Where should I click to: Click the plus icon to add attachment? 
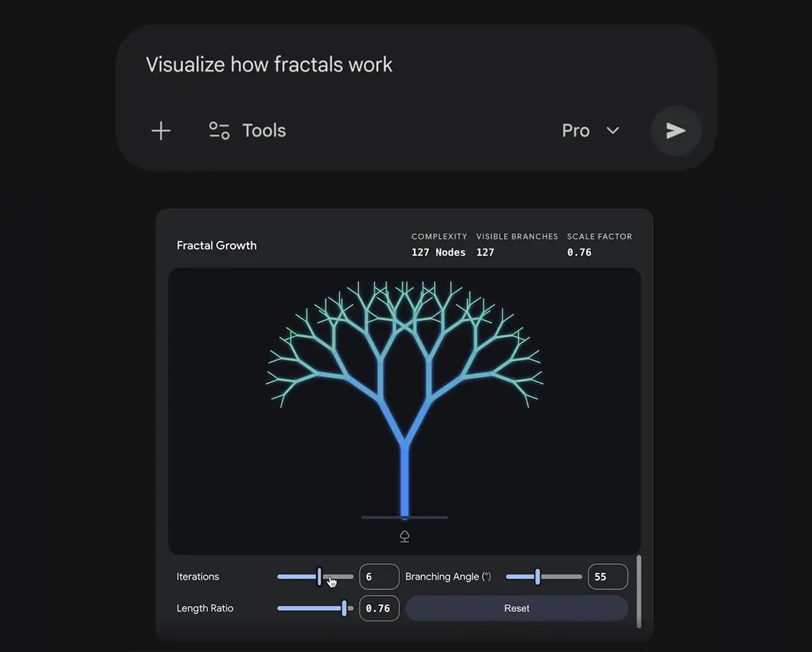click(161, 131)
